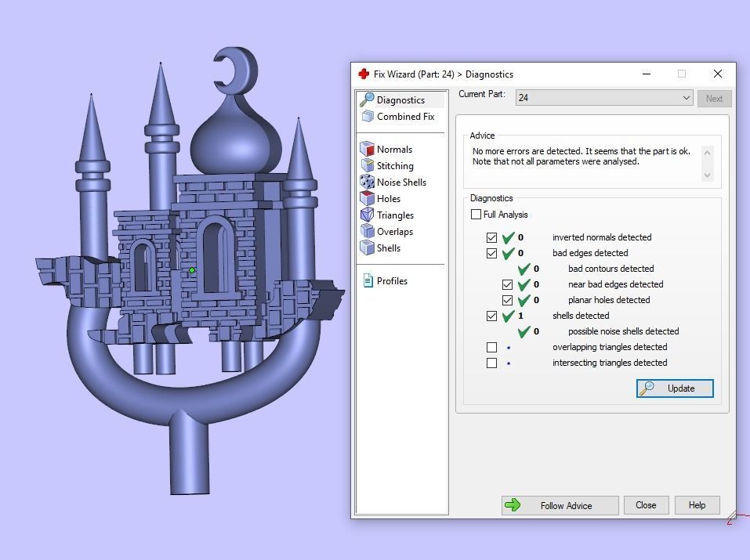750x560 pixels.
Task: Close the Fix Wizard with Close button
Action: click(x=646, y=505)
